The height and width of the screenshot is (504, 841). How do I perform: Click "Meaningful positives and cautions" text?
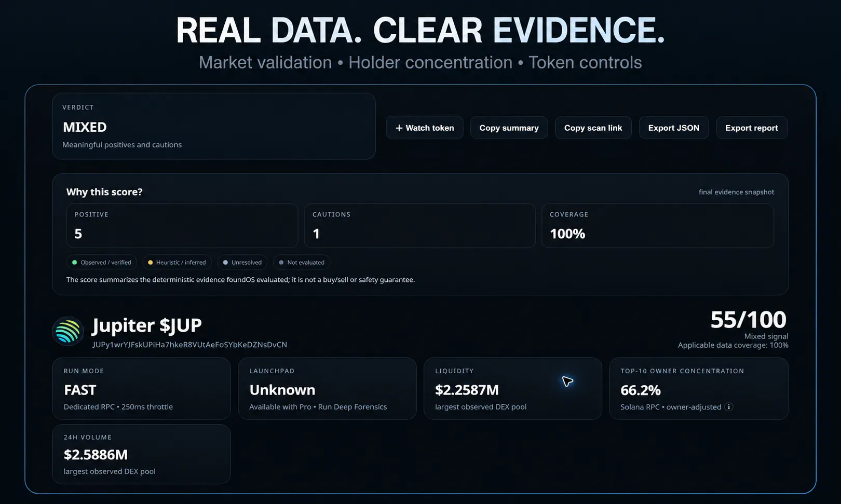coord(122,145)
